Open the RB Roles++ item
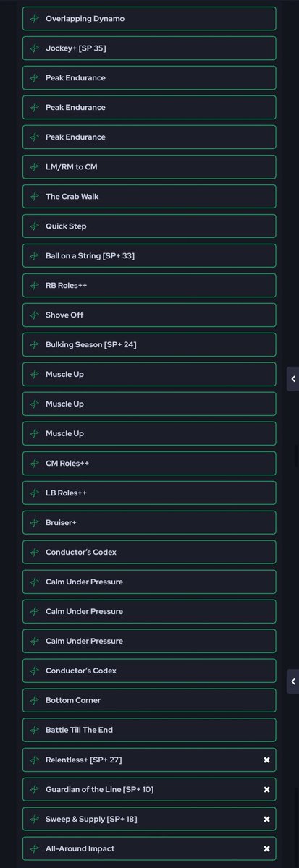 pyautogui.click(x=149, y=286)
